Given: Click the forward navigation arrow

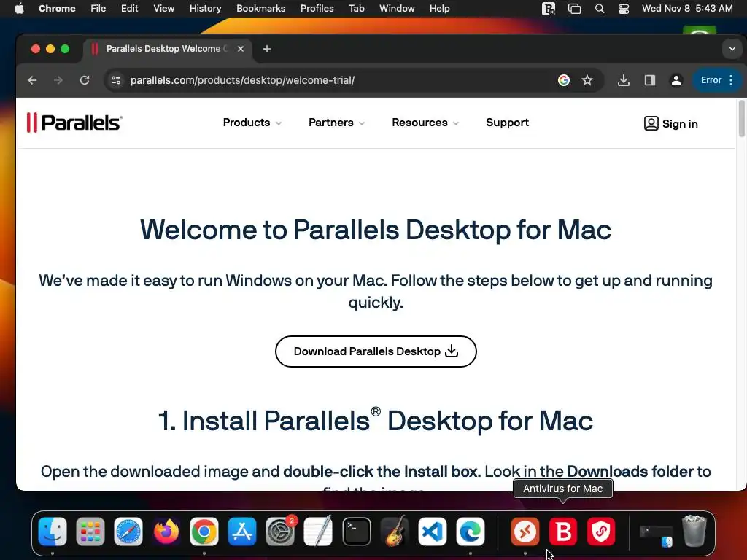Looking at the screenshot, I should 58,80.
